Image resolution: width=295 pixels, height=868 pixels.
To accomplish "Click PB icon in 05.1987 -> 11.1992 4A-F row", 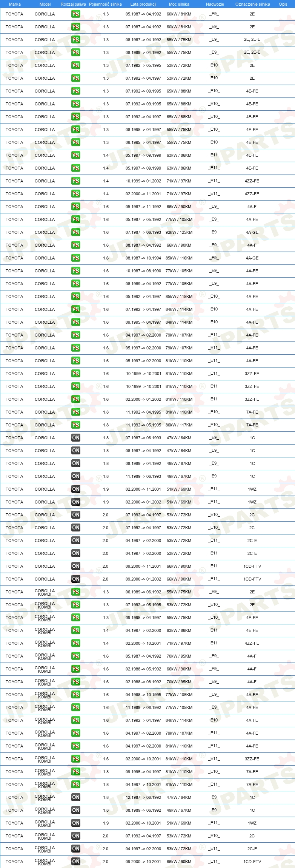I will click(x=76, y=207).
